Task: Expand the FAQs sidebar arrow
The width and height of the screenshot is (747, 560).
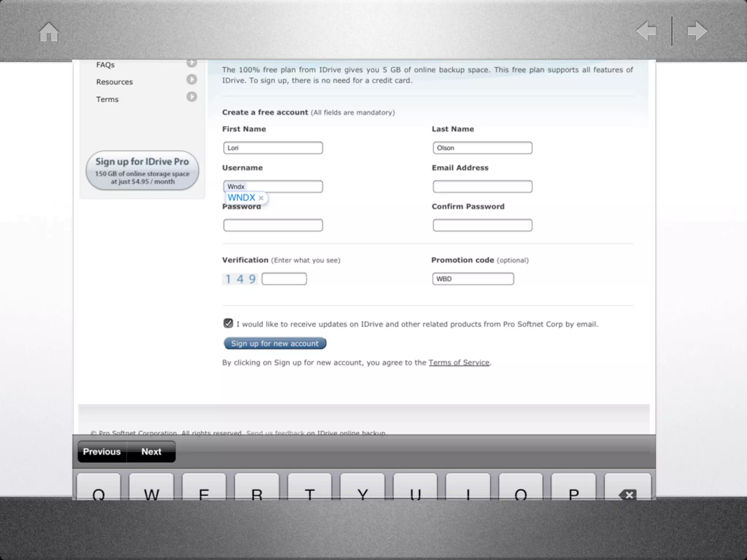Action: [191, 63]
